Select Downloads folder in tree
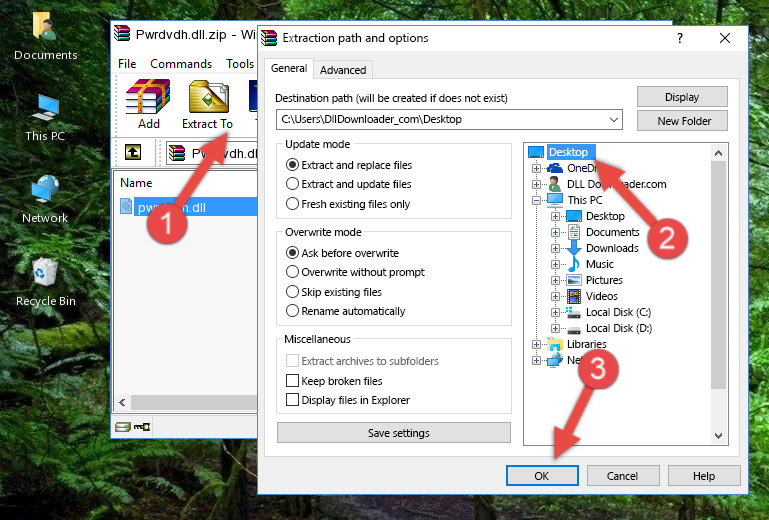Screen dimensions: 769x520 click(612, 248)
